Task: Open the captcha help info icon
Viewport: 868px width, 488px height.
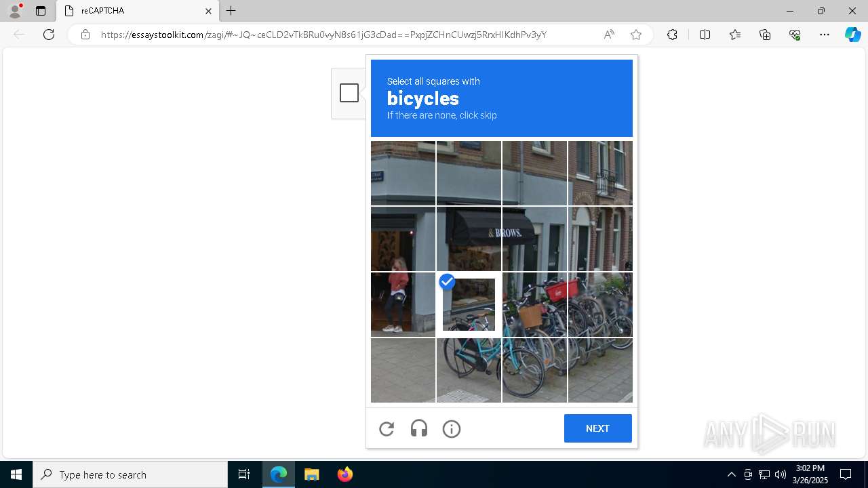Action: [x=452, y=428]
